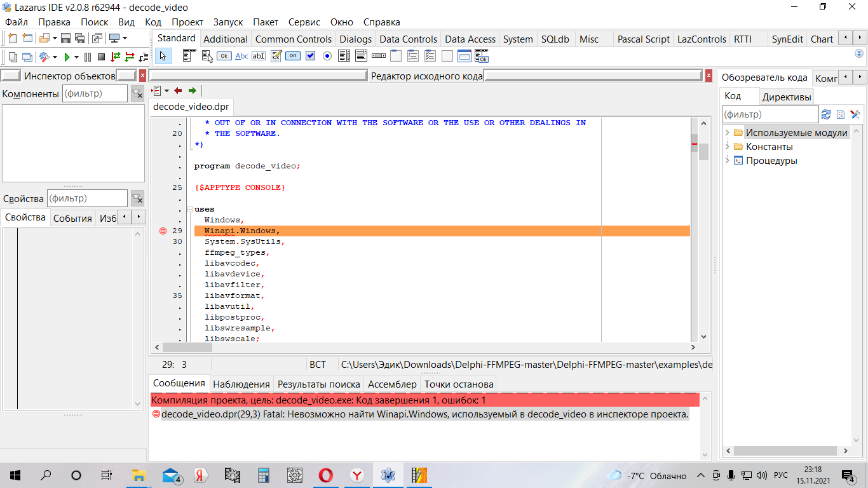Stop the running program

click(x=101, y=57)
